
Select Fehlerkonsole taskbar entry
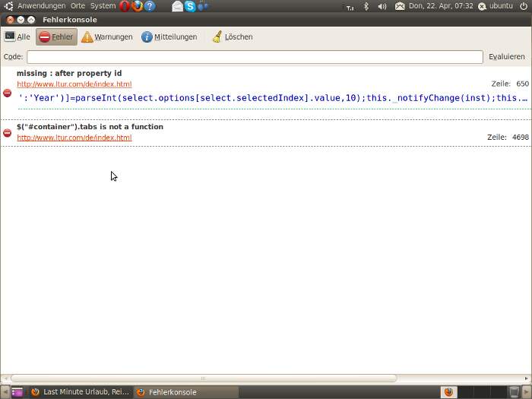[x=186, y=392]
